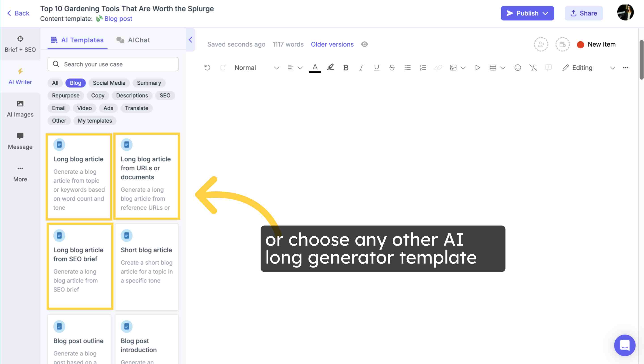Click the Bold formatting icon
The width and height of the screenshot is (644, 364).
pos(345,68)
